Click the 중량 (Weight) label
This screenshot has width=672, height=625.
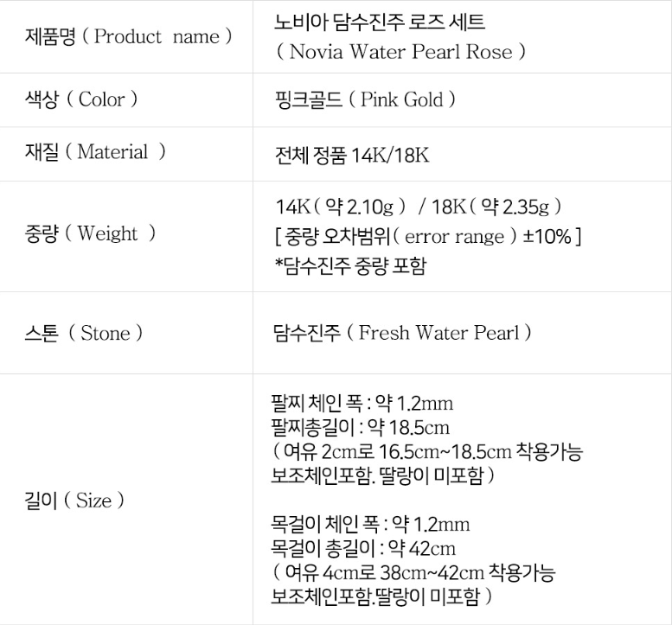[91, 233]
